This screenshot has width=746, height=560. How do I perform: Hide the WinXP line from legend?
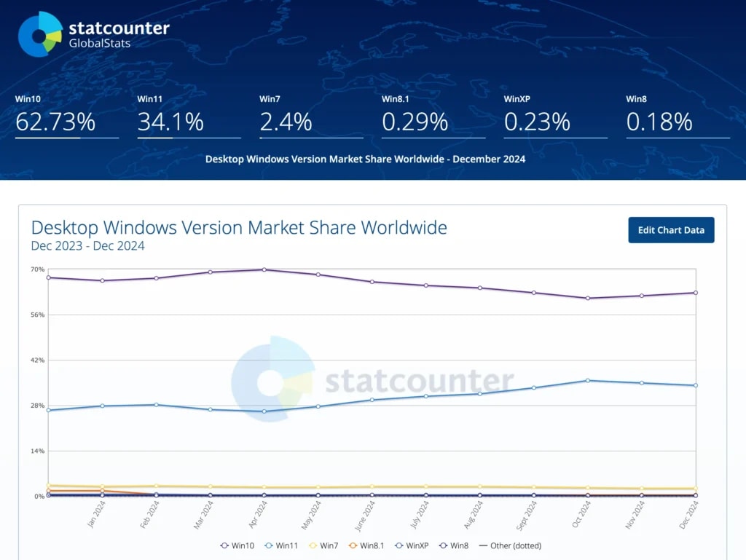(x=417, y=545)
